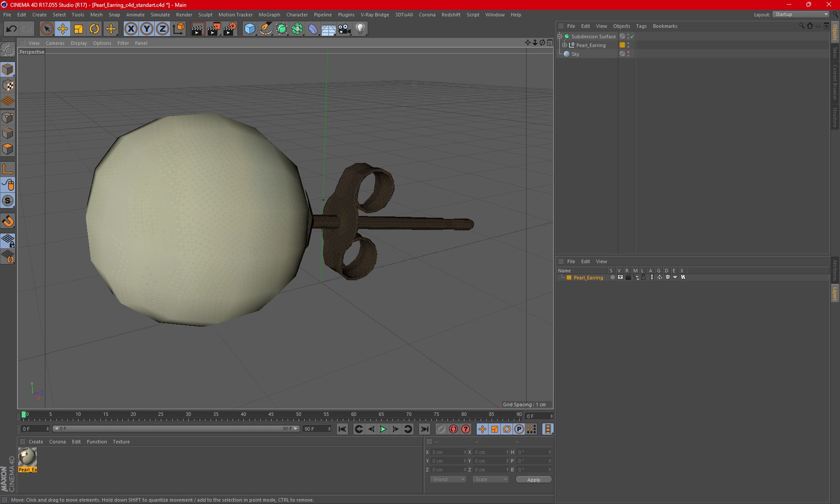840x504 pixels.
Task: Expand the Pearl_Earring object node
Action: (x=565, y=45)
